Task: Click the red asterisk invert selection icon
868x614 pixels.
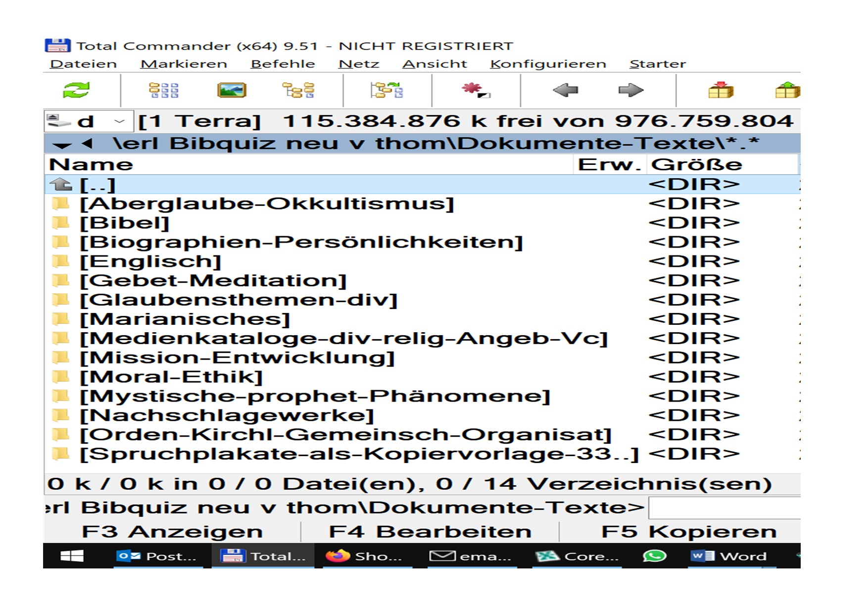Action: 476,90
